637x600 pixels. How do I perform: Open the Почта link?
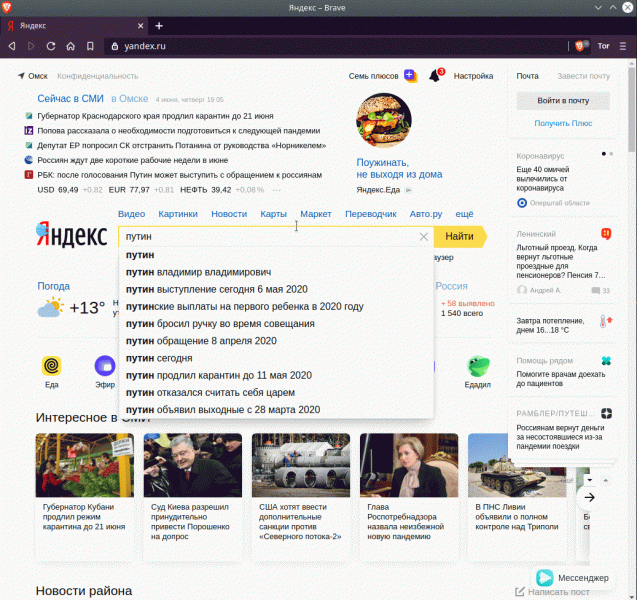(x=527, y=76)
